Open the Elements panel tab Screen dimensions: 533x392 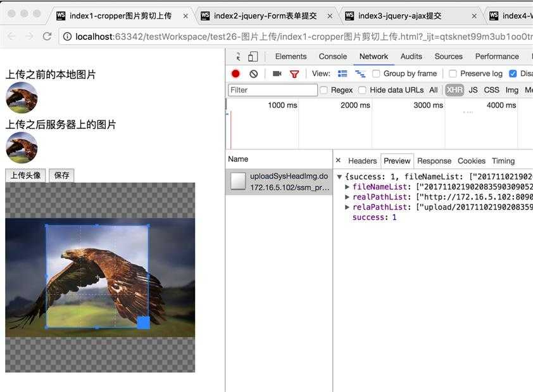tap(291, 56)
